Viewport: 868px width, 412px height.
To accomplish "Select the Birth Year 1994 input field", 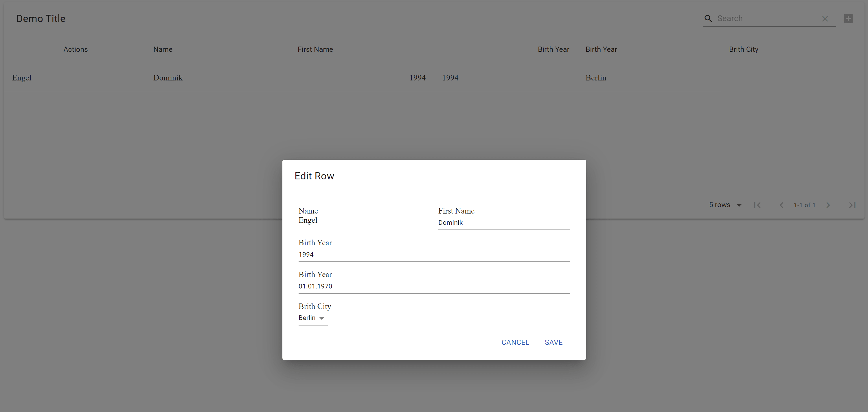I will [x=433, y=254].
